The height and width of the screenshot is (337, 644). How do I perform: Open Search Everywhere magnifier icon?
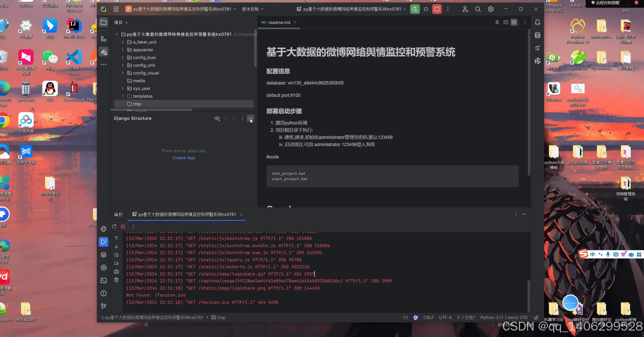click(x=478, y=9)
